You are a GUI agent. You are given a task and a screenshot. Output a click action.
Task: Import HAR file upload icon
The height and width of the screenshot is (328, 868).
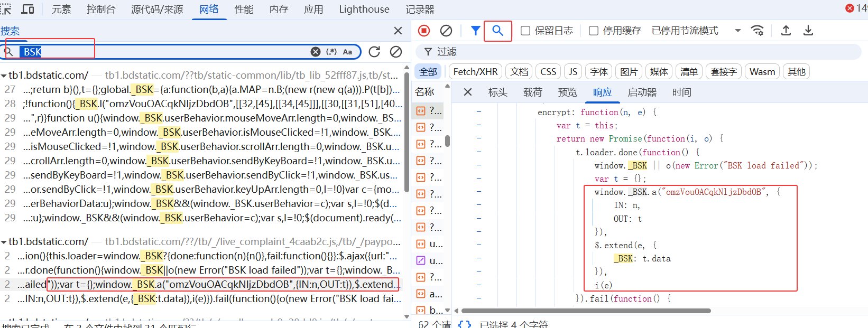pos(786,31)
